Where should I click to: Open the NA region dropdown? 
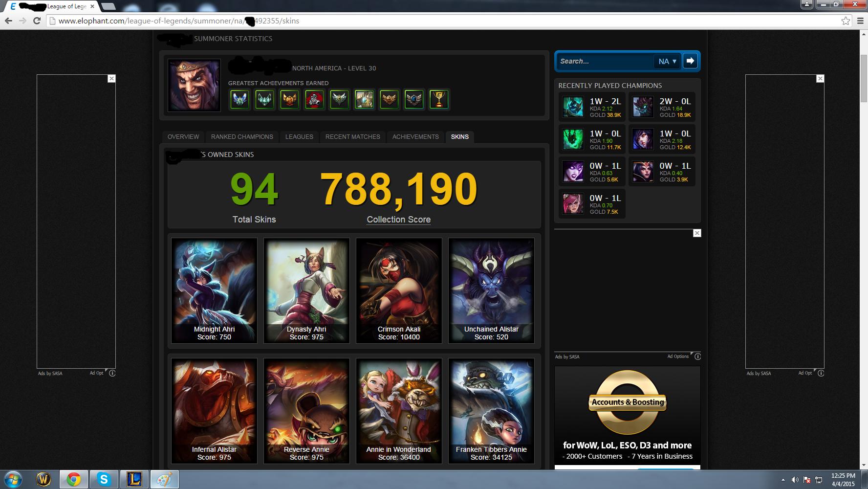(667, 61)
